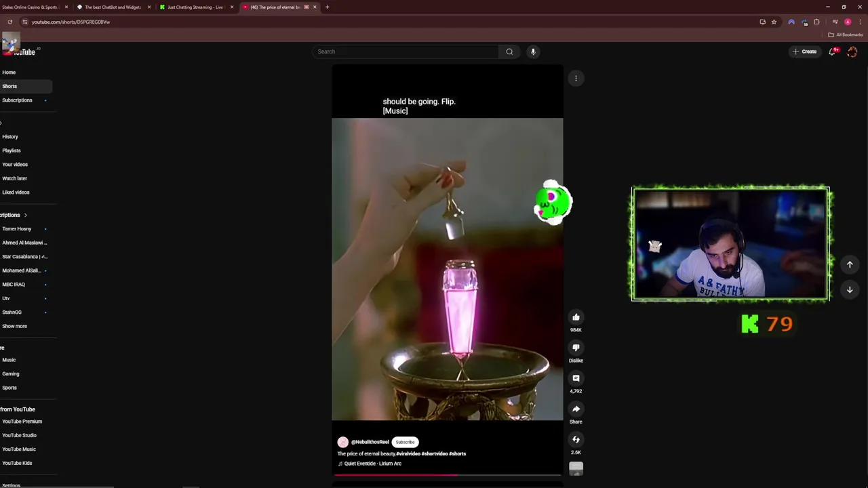The height and width of the screenshot is (488, 868).
Task: Open the comments icon showing 4,792
Action: (576, 378)
